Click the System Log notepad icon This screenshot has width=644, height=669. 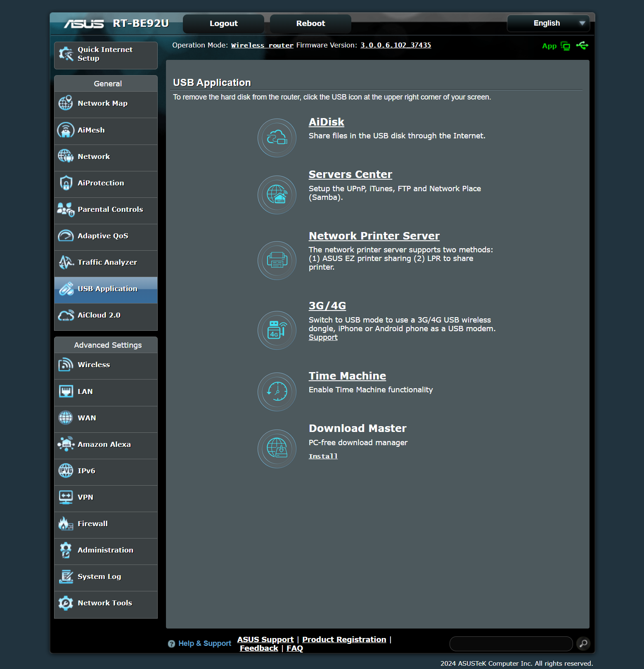click(66, 576)
